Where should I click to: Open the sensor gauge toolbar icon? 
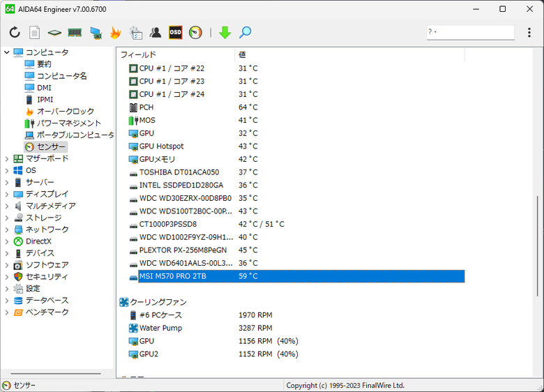click(x=195, y=33)
